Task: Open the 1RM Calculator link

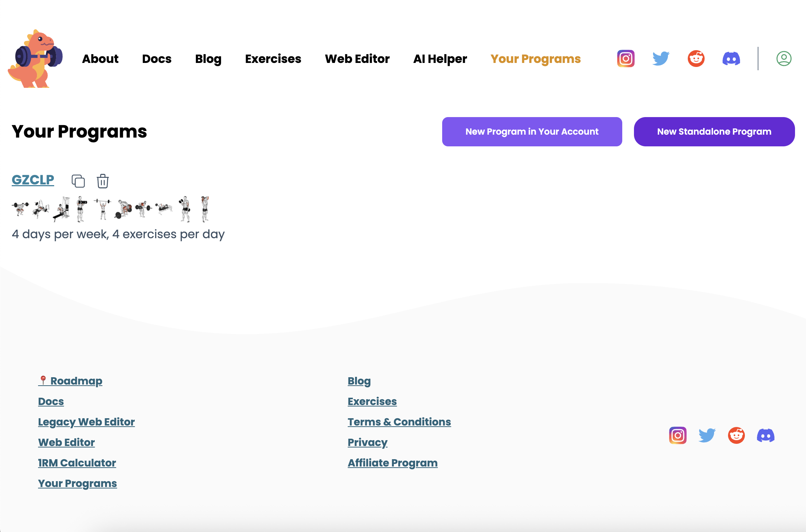Action: [77, 462]
